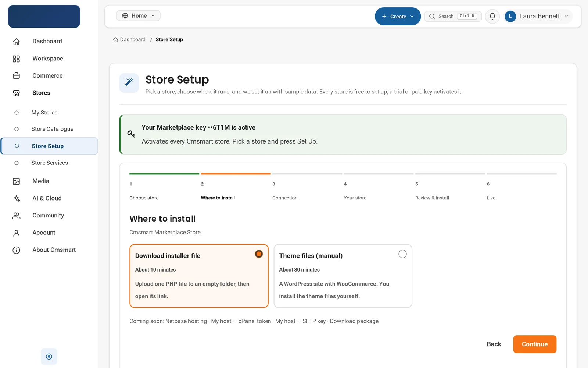The height and width of the screenshot is (368, 588).
Task: Click the AI & Cloud sparkle icon
Action: coord(16,198)
